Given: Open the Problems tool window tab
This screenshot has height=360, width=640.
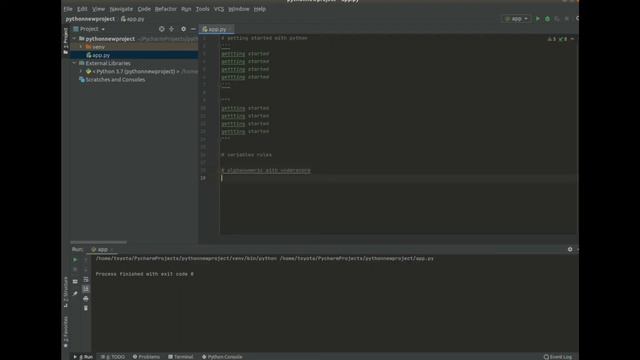Looking at the screenshot, I should [146, 357].
